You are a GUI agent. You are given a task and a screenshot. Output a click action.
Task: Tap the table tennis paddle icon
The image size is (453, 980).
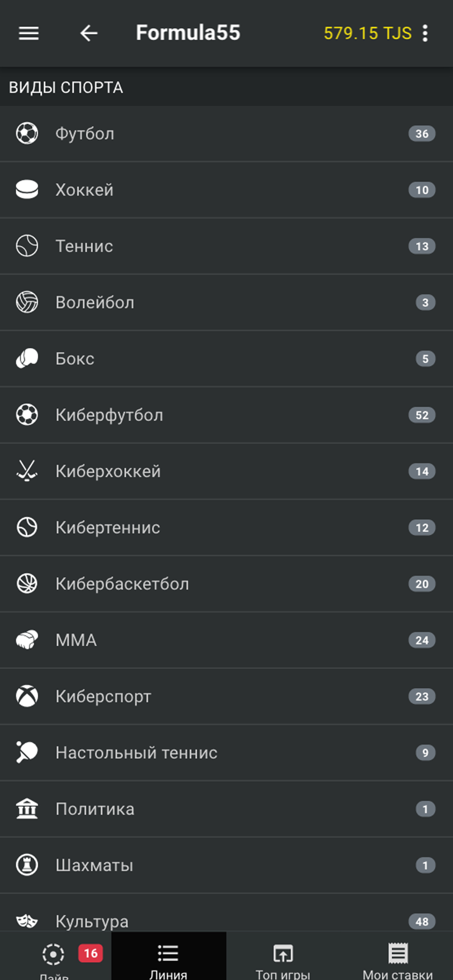[x=27, y=753]
